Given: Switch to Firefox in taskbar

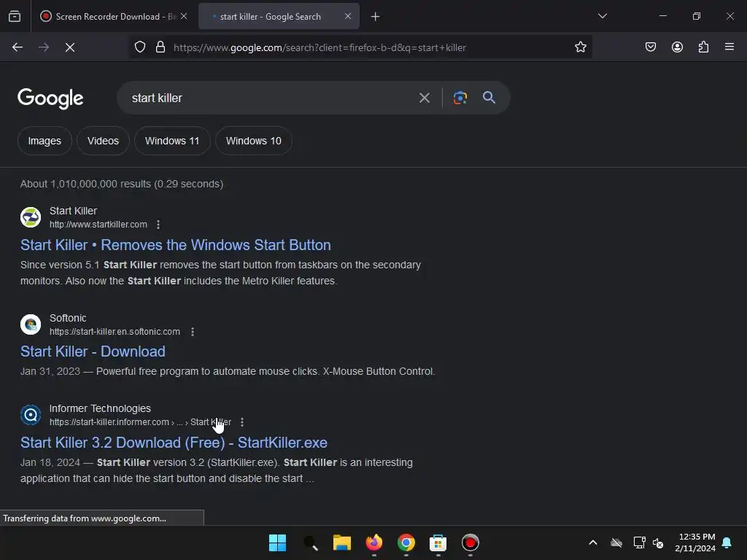Looking at the screenshot, I should 374,542.
